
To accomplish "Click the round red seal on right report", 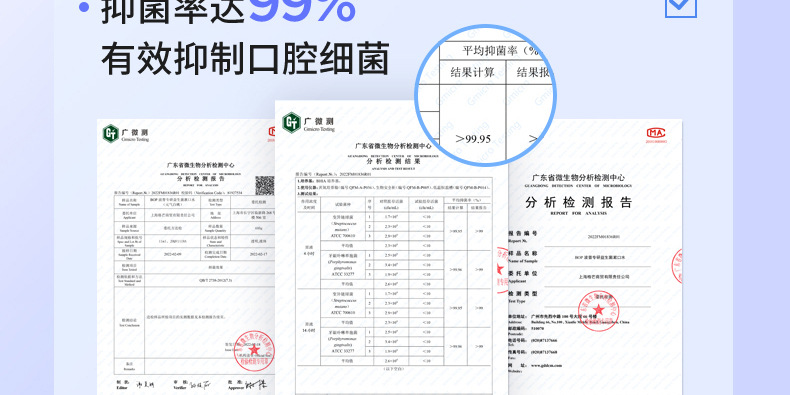I will pos(598,310).
